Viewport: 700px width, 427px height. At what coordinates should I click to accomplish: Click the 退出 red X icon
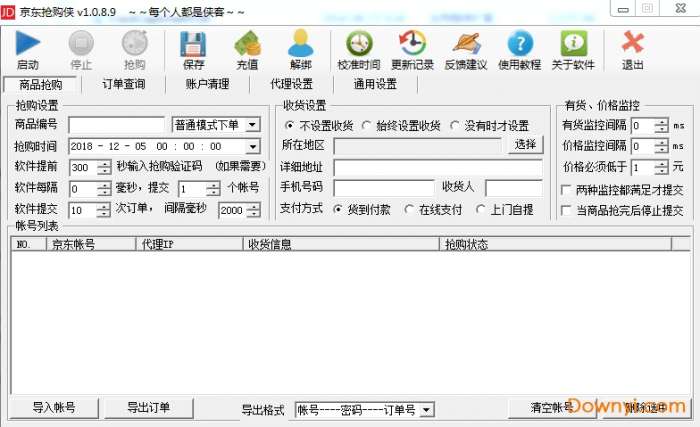coord(632,43)
